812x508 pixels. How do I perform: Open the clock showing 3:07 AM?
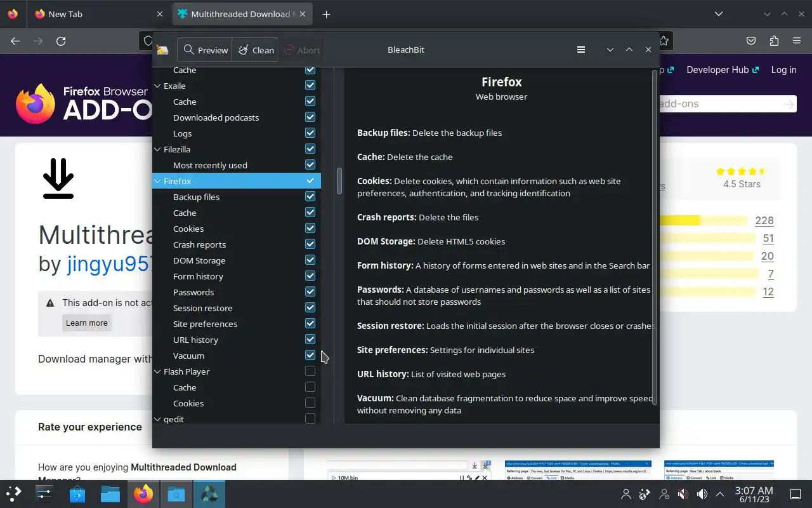pyautogui.click(x=754, y=494)
